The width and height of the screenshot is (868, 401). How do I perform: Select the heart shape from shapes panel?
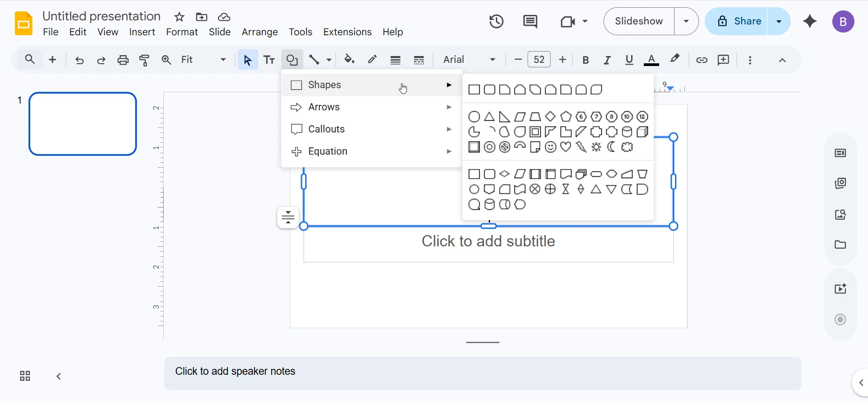point(566,147)
